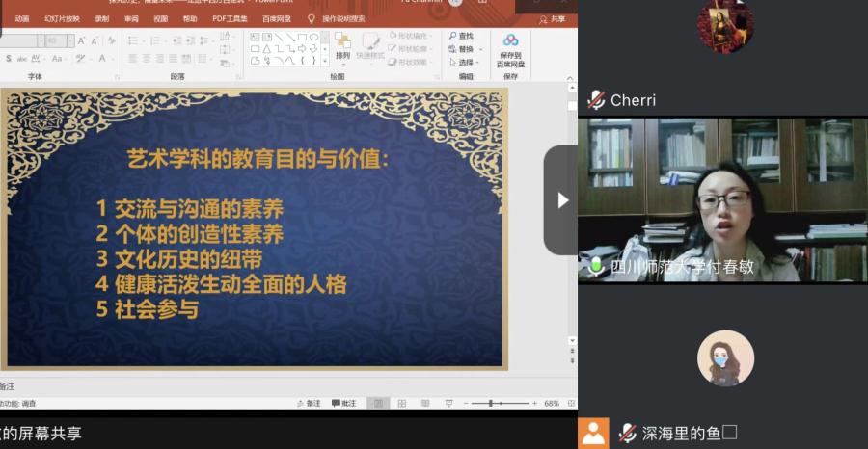
Task: Click the increase font size icon
Action: [x=81, y=40]
